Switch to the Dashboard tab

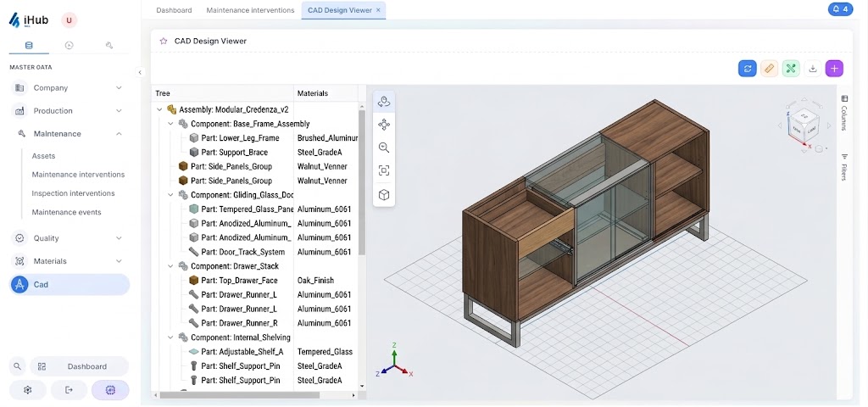click(174, 10)
